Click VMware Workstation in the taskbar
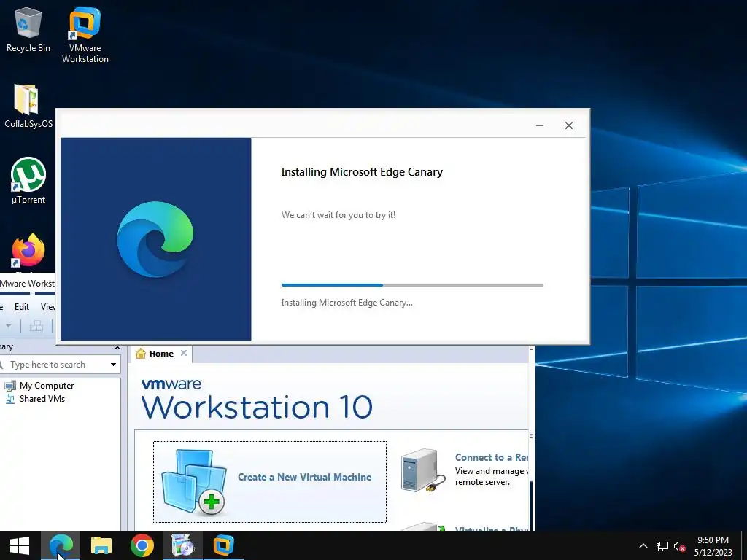Viewport: 747px width, 560px height. point(223,545)
